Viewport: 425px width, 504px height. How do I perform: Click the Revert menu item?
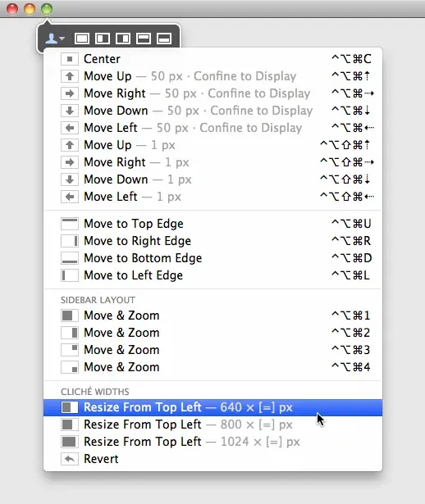(x=213, y=459)
